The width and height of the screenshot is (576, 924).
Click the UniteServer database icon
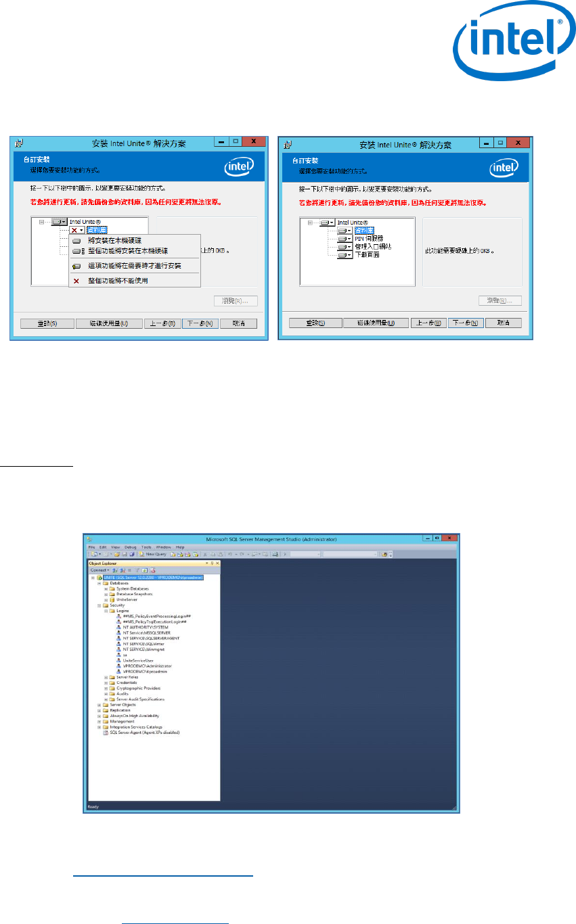tap(112, 599)
